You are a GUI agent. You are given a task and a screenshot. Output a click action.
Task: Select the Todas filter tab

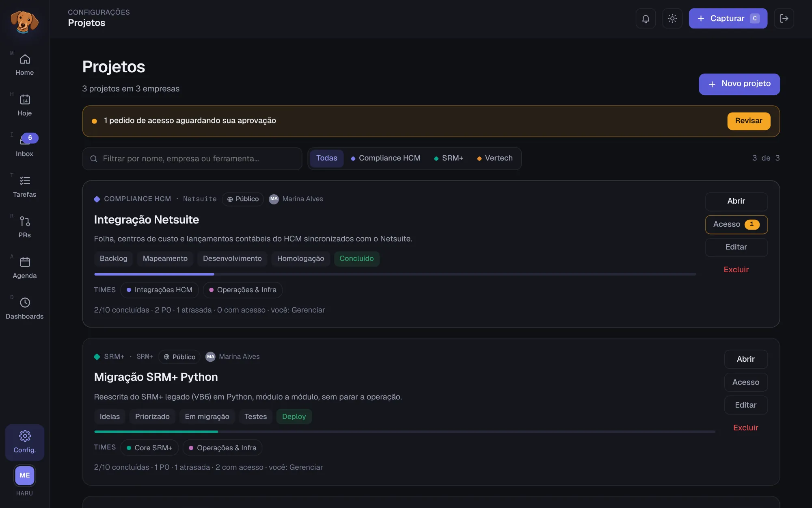[x=327, y=158]
